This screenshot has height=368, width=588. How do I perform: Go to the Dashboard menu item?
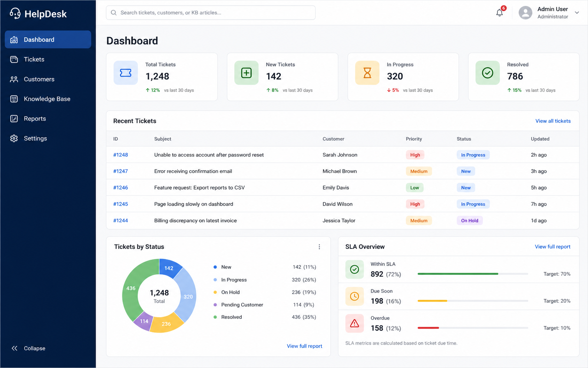48,39
